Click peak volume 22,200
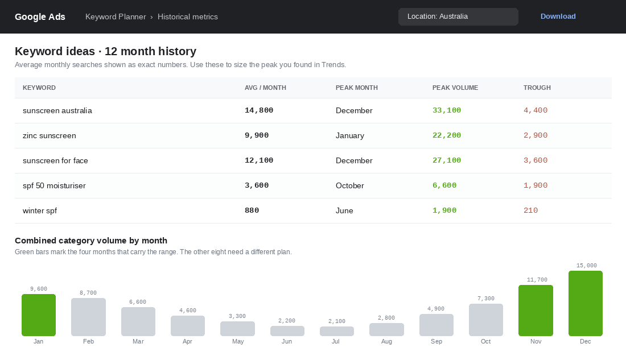Viewport: 626px width, 364px height. point(446,135)
